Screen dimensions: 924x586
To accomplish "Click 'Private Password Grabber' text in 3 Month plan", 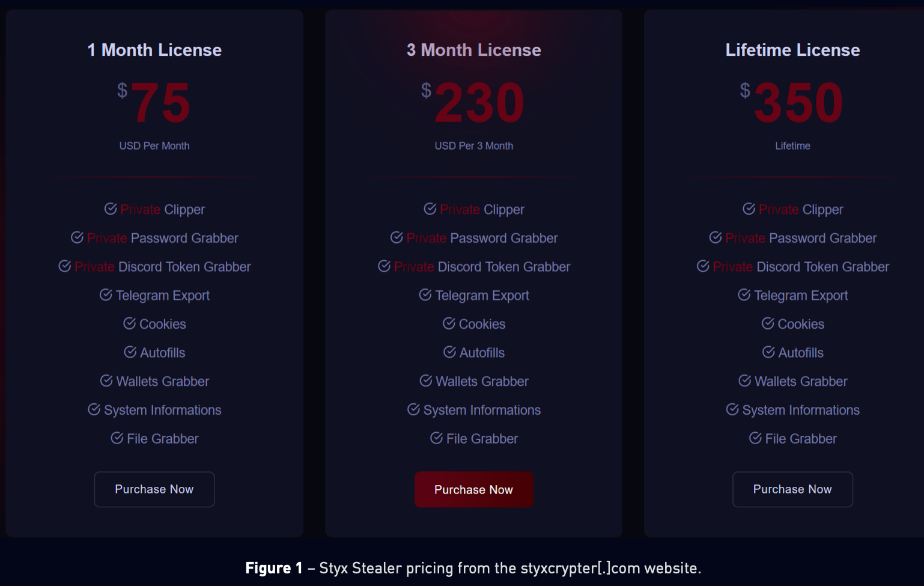I will click(x=482, y=238).
